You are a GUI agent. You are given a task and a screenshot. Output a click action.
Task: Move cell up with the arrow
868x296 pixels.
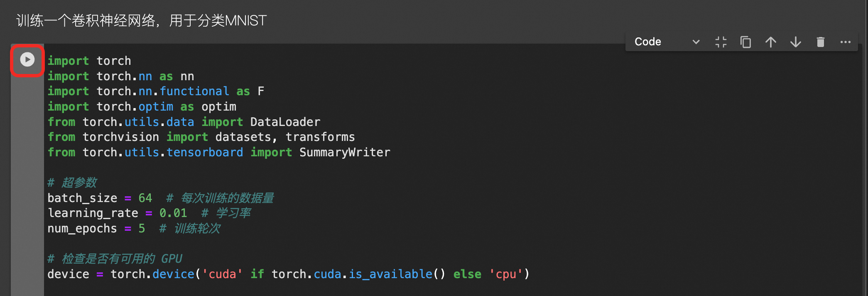771,42
